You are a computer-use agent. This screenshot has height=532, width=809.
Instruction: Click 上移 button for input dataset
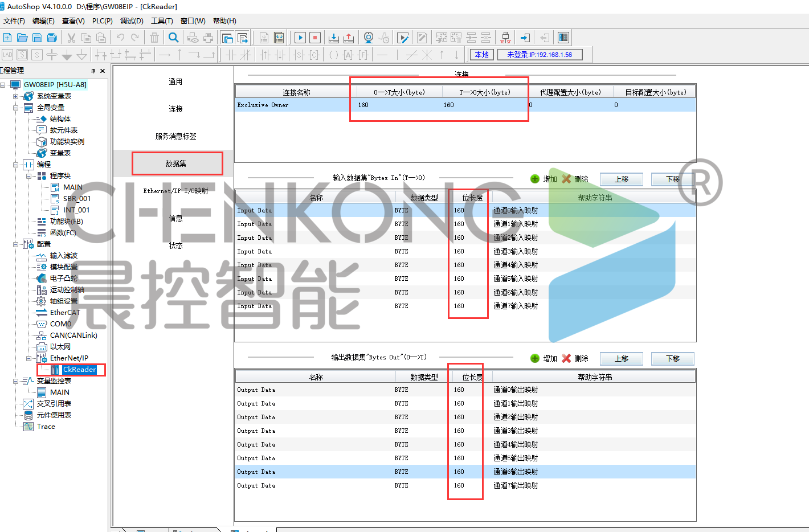pyautogui.click(x=622, y=179)
